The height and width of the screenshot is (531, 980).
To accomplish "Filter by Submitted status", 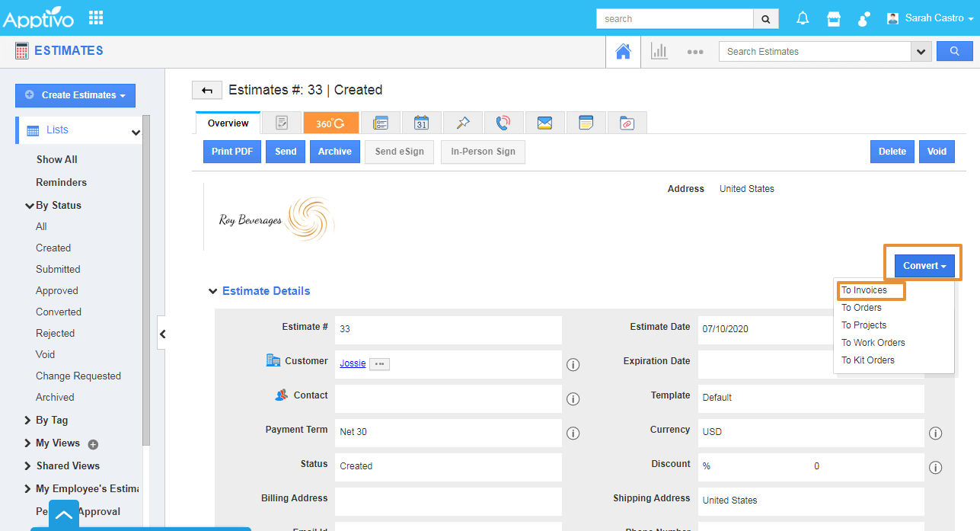I will 58,269.
